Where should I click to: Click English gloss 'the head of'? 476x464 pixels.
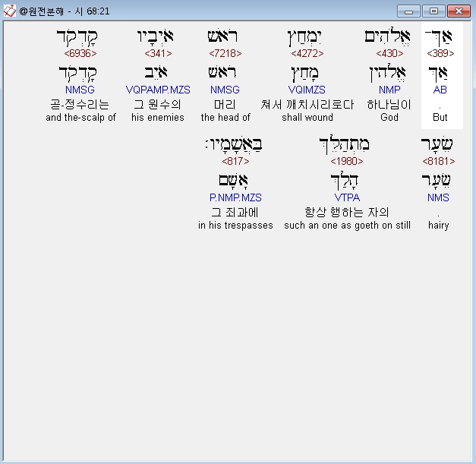[225, 118]
